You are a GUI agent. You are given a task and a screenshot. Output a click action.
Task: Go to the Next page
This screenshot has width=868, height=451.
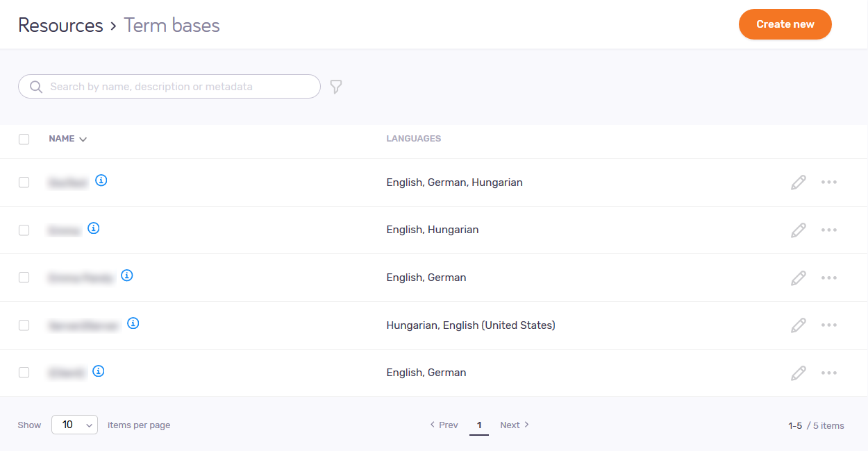click(x=514, y=425)
